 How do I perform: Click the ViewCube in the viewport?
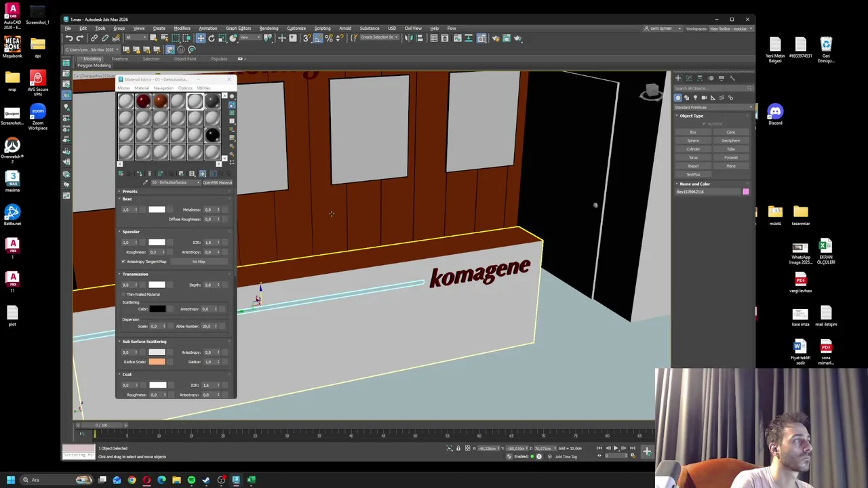651,92
